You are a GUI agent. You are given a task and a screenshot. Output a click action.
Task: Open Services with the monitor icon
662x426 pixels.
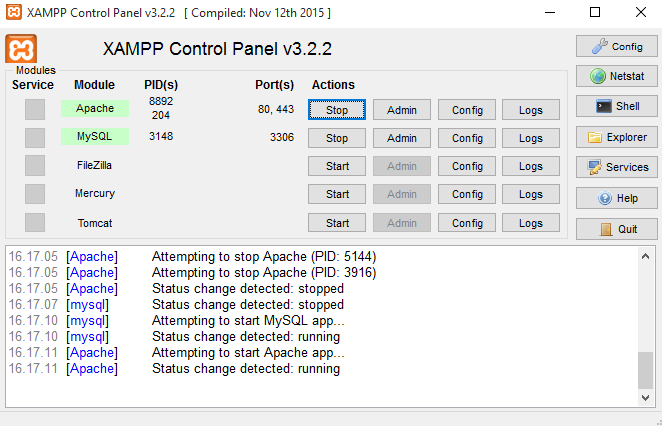click(x=617, y=167)
